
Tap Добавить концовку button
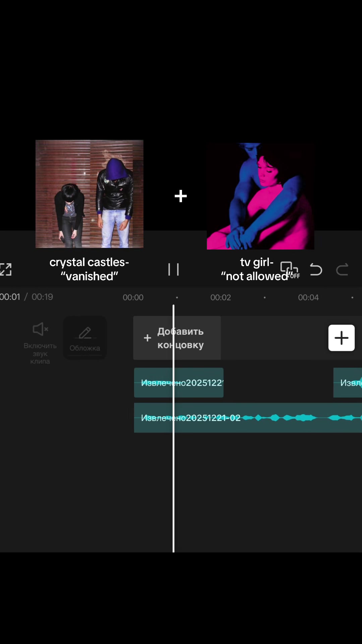177,338
